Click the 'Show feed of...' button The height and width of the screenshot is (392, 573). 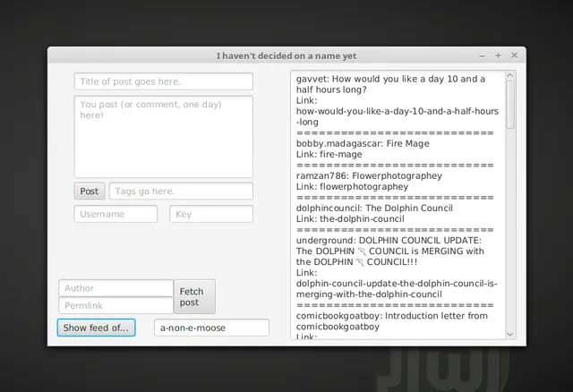[x=96, y=328]
